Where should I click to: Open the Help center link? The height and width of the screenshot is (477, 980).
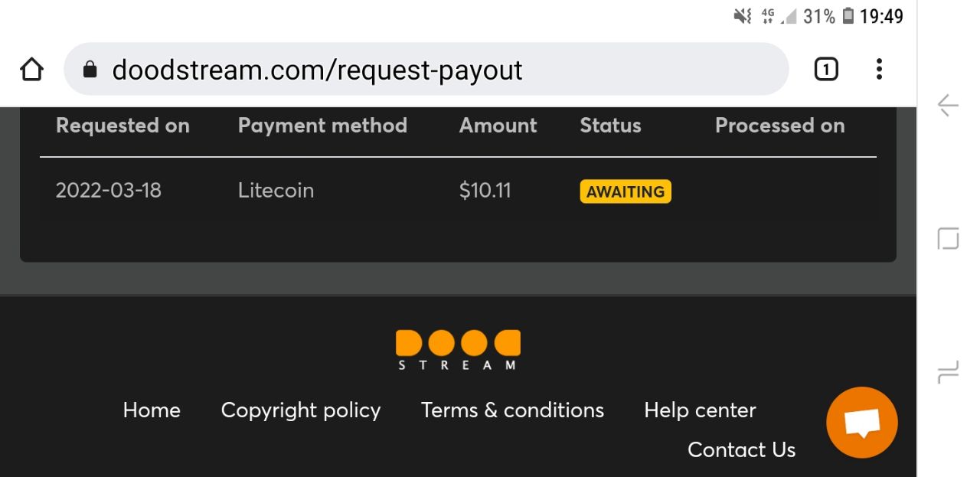coord(700,410)
